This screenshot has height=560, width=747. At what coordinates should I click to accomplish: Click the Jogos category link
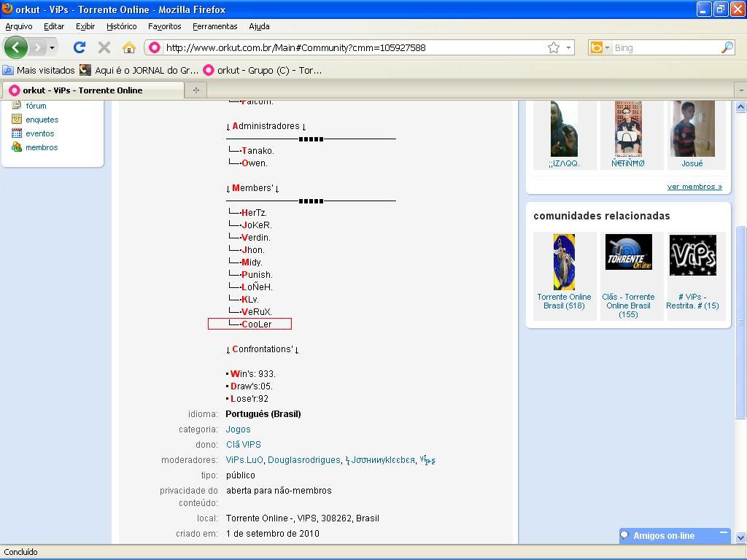point(239,429)
